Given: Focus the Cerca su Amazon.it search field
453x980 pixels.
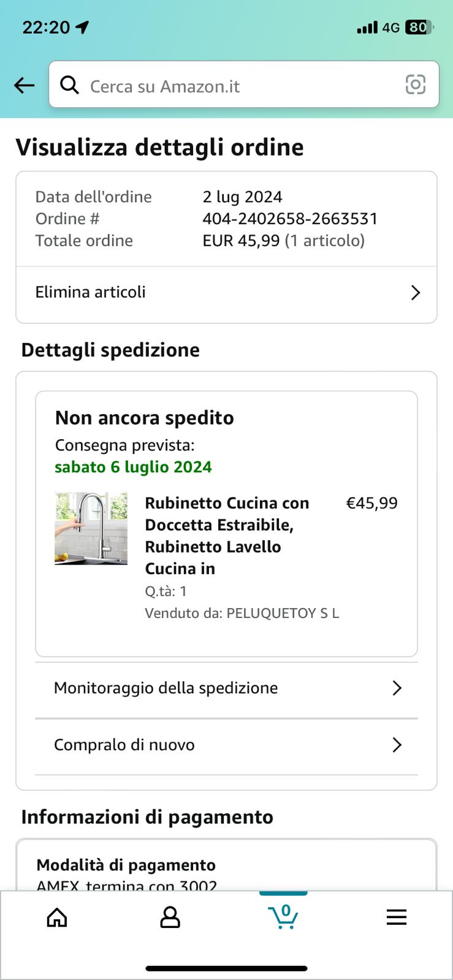Looking at the screenshot, I should (x=244, y=85).
